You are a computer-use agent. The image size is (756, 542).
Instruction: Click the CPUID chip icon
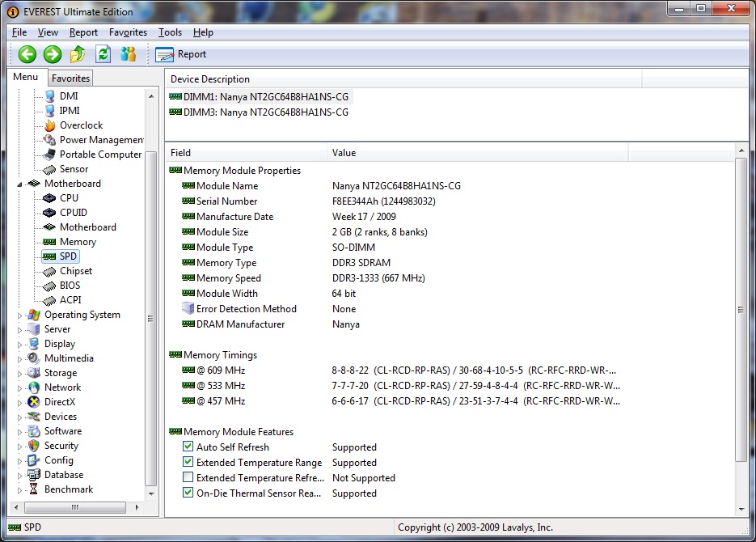click(x=49, y=213)
